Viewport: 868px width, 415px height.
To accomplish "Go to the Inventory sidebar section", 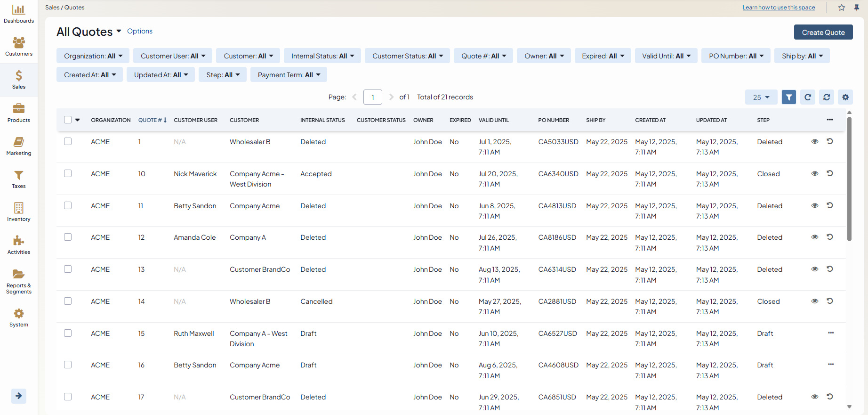I will 19,212.
